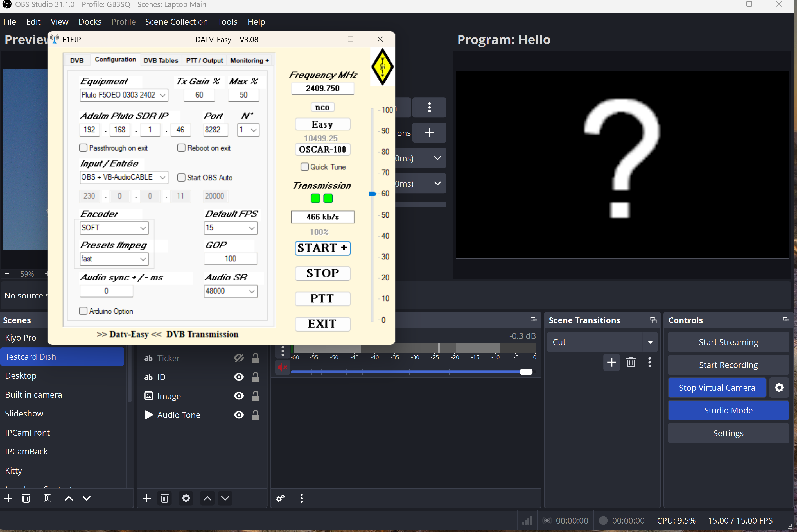Switch to the DVB Tables tab
Screen dimensions: 797x532
click(x=161, y=60)
